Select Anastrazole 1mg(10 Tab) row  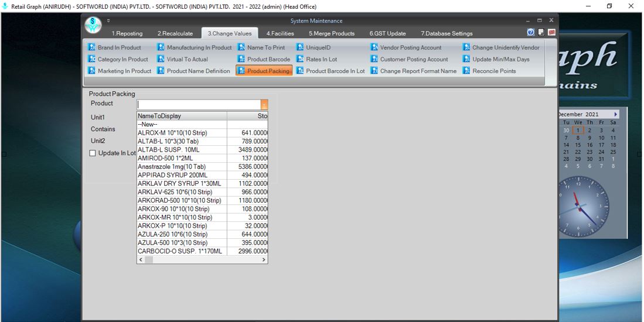click(x=202, y=166)
